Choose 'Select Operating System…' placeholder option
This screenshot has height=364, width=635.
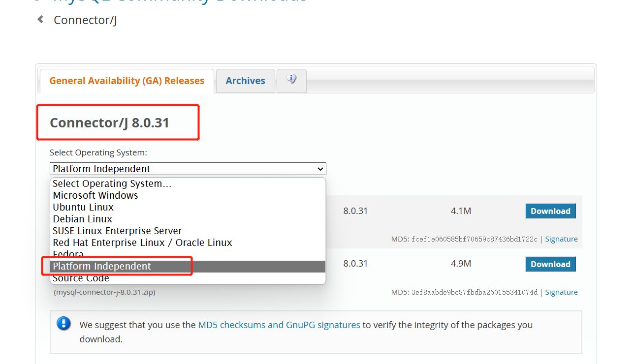coord(188,183)
